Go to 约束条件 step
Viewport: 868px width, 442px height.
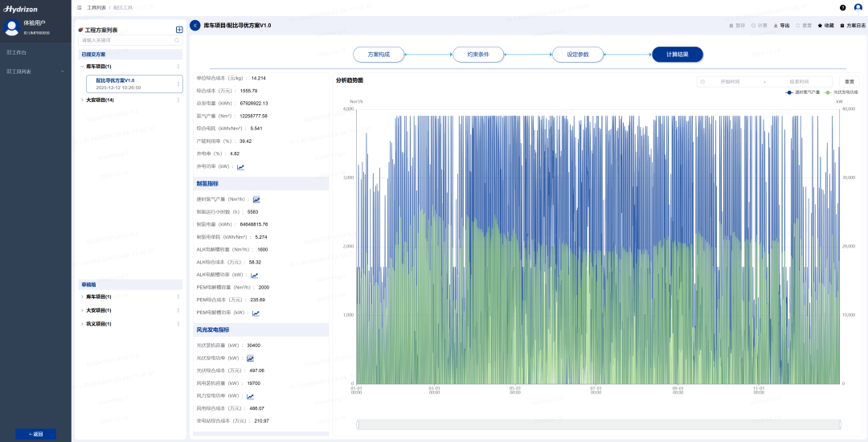[478, 54]
